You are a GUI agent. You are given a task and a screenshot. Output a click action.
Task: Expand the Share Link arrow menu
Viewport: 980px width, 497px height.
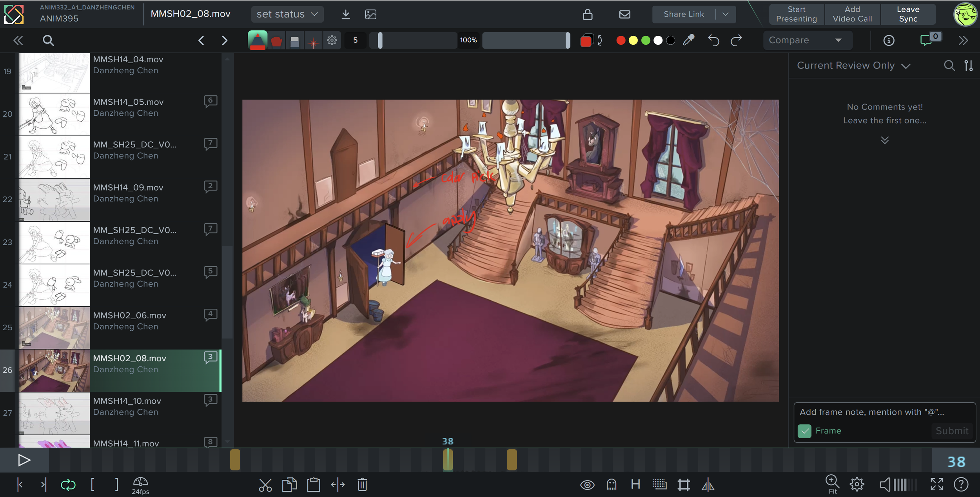click(726, 15)
